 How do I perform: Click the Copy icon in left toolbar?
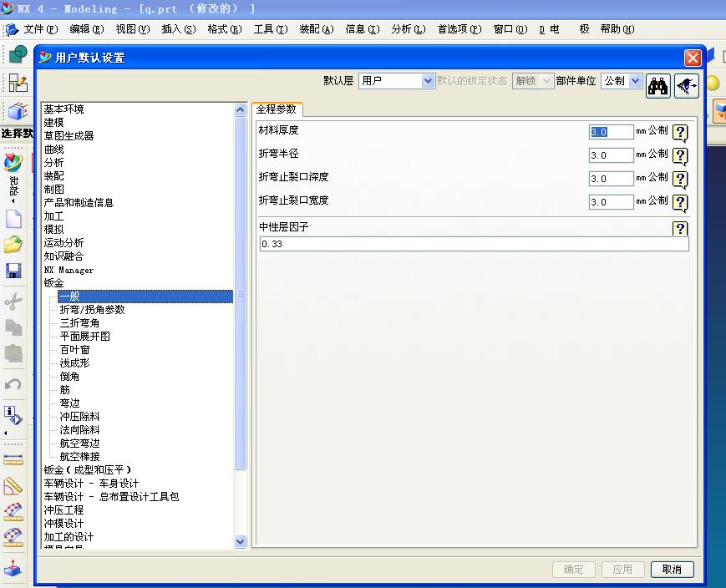(13, 327)
